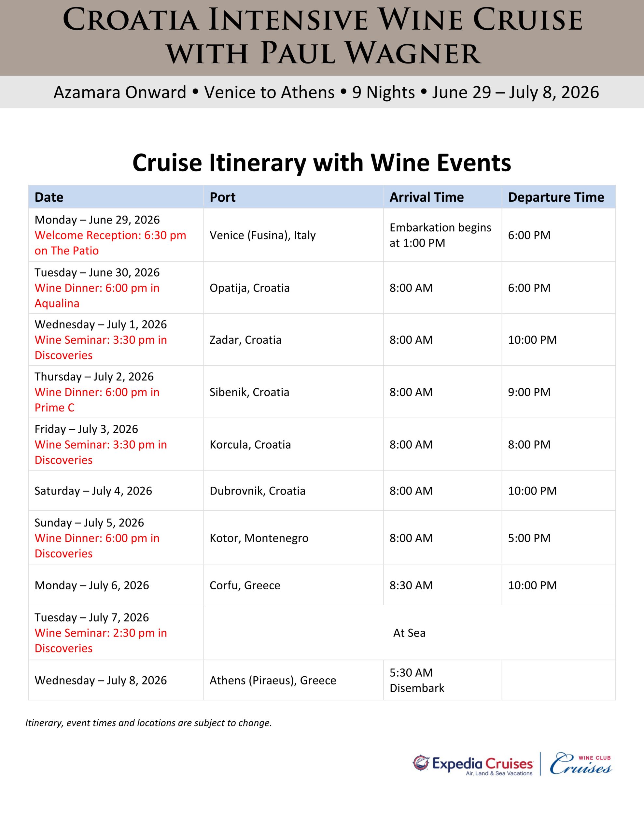Select the Korcula, Croatia port cell
The height and width of the screenshot is (834, 644).
click(x=250, y=444)
